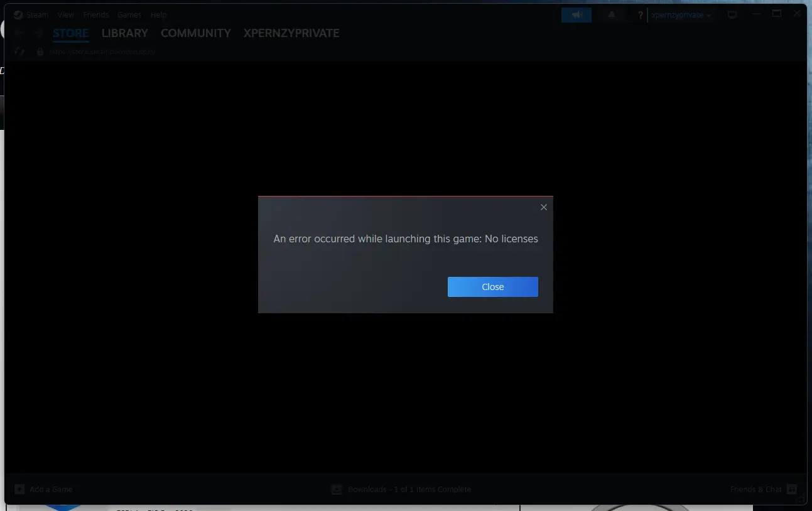This screenshot has width=812, height=511.
Task: Open the Steam menu
Action: (37, 14)
